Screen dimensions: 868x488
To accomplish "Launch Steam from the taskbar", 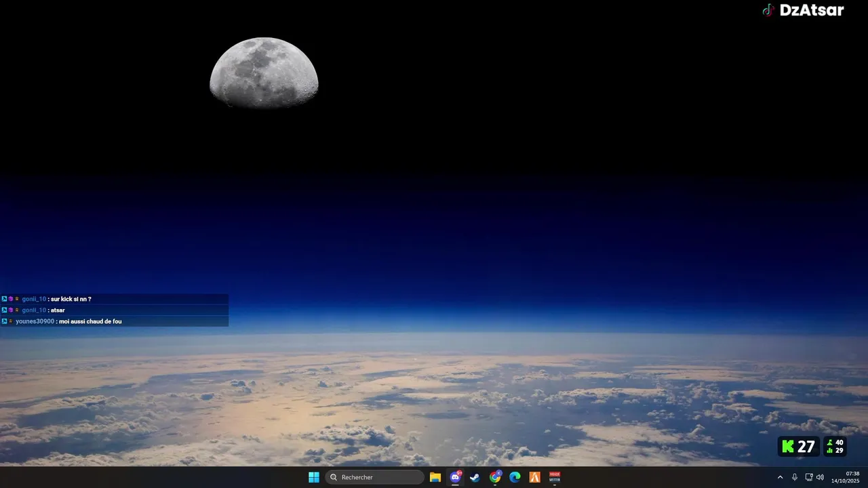I will pos(475,477).
